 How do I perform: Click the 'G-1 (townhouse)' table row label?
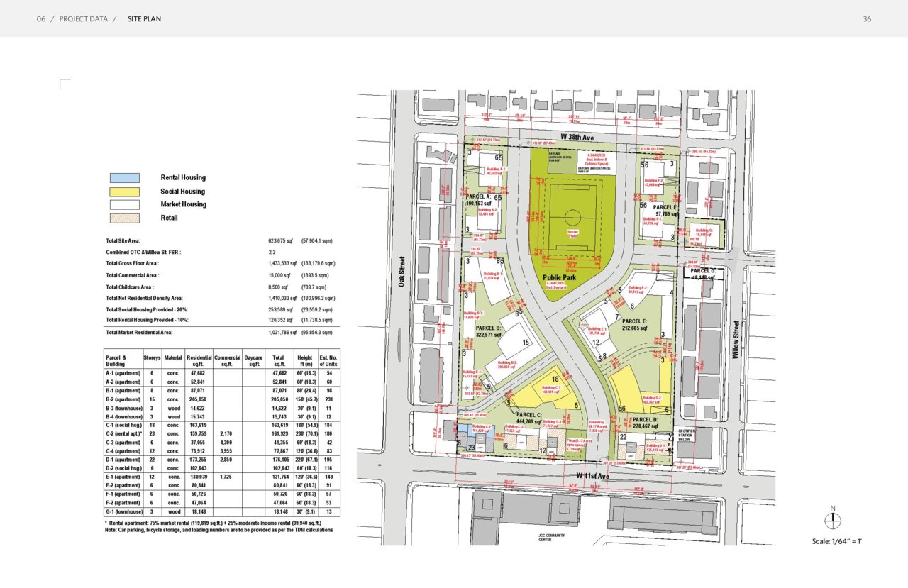click(x=123, y=511)
